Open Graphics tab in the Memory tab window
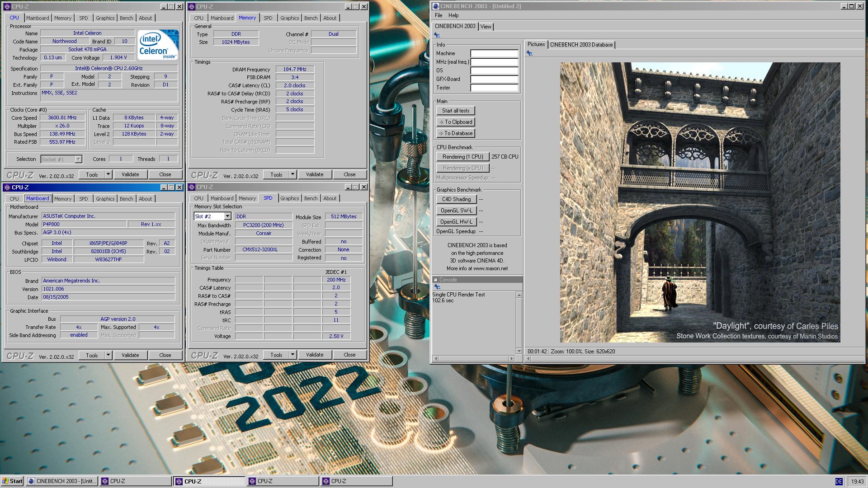 pyautogui.click(x=289, y=18)
